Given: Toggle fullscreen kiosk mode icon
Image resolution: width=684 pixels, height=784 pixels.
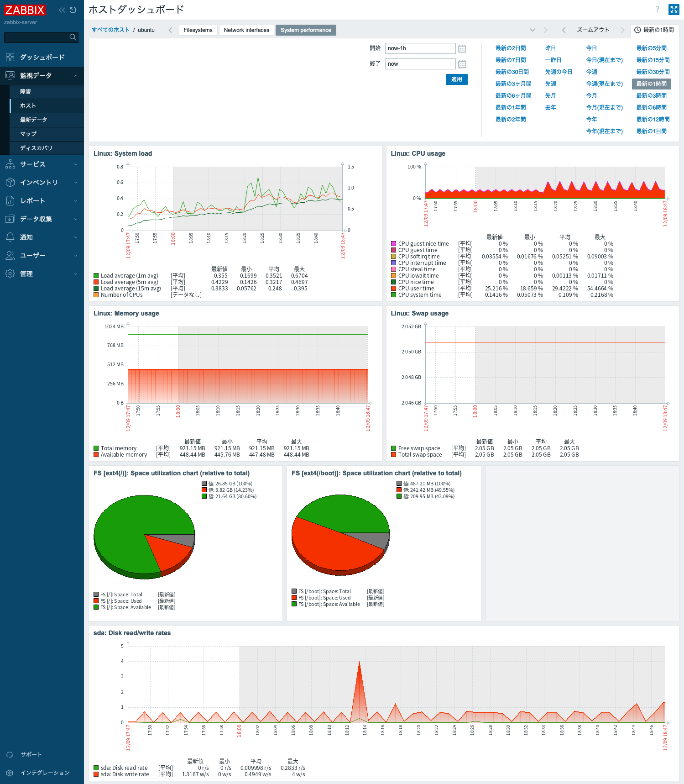Looking at the screenshot, I should (674, 10).
